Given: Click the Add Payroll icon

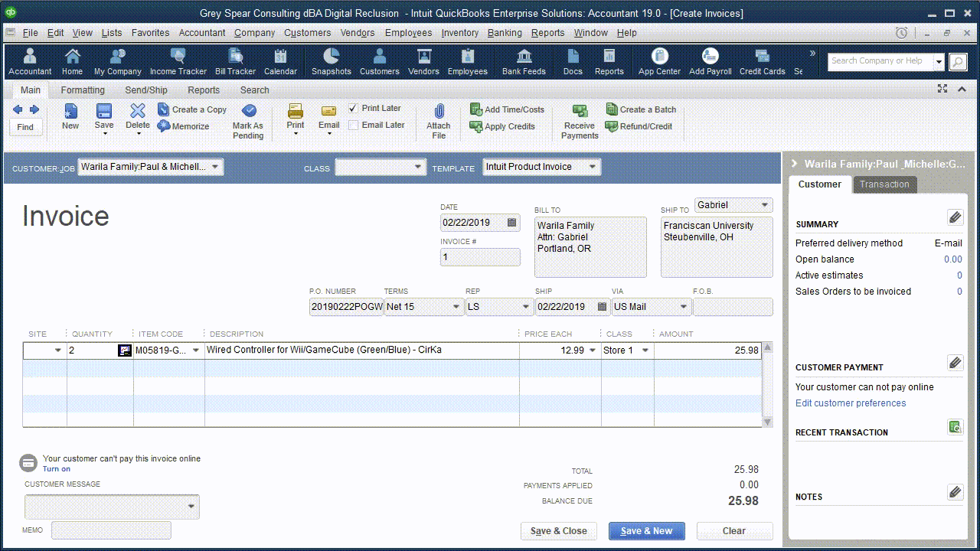Looking at the screenshot, I should [710, 61].
